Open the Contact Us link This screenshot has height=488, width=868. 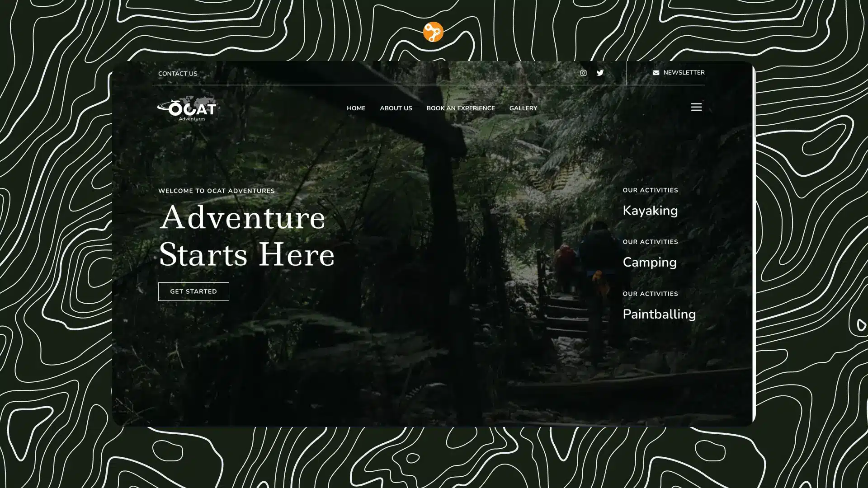178,74
